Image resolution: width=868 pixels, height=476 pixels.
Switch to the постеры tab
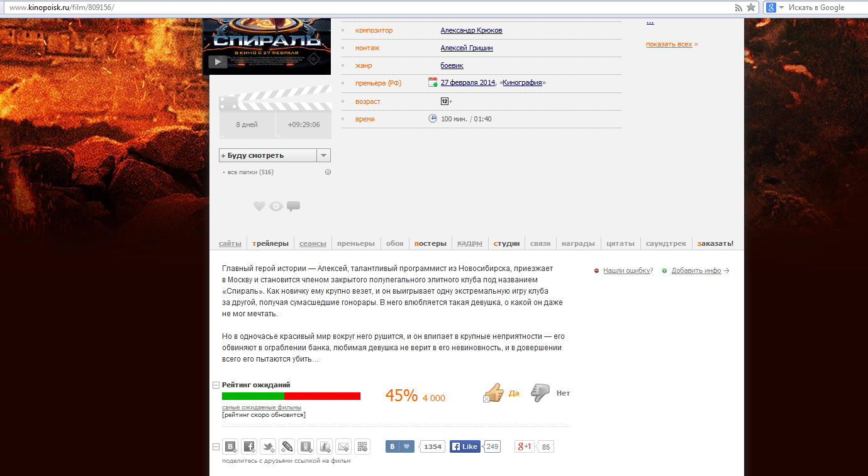pyautogui.click(x=430, y=243)
